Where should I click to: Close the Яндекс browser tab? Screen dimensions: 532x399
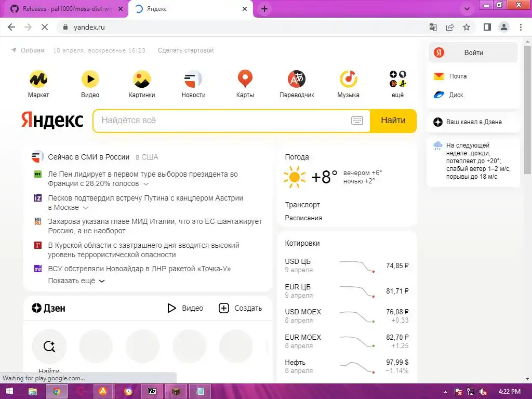[245, 9]
